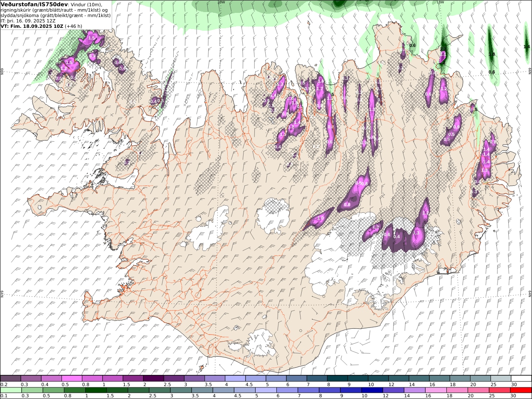This screenshot has width=532, height=399.
Task: Click the '0.2' label in the upper legend row
Action: [x=3, y=384]
